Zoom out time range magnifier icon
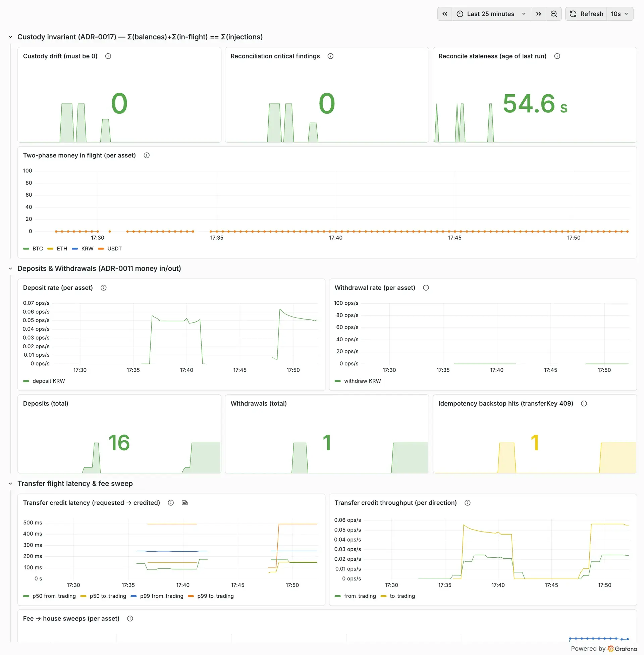644x655 pixels. click(554, 14)
